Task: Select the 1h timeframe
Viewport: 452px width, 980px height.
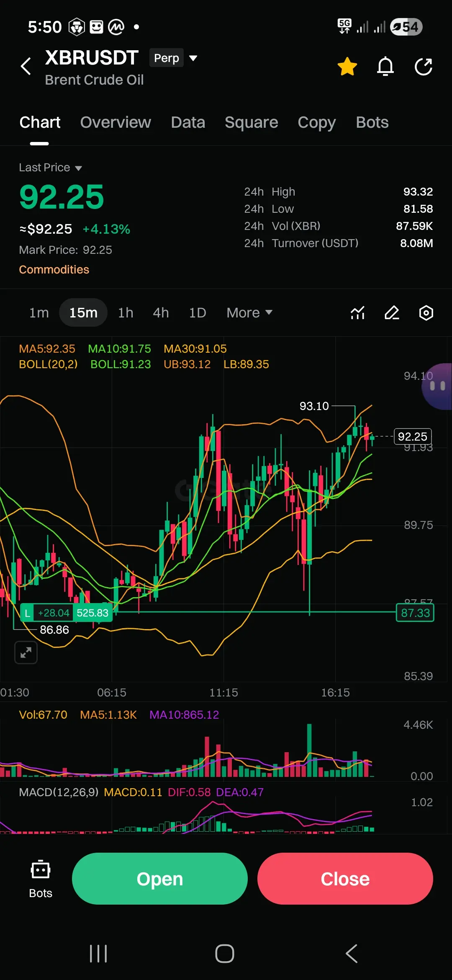Action: click(x=126, y=312)
